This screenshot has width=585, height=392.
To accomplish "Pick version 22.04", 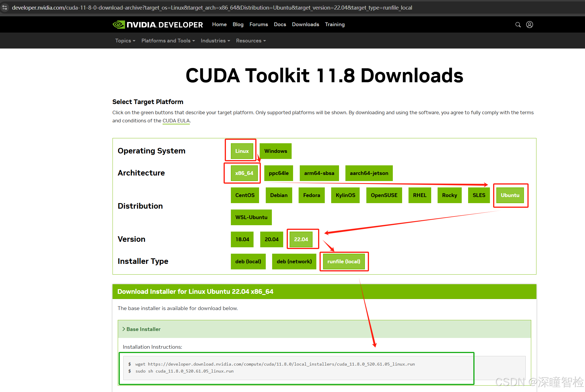I will coord(301,239).
